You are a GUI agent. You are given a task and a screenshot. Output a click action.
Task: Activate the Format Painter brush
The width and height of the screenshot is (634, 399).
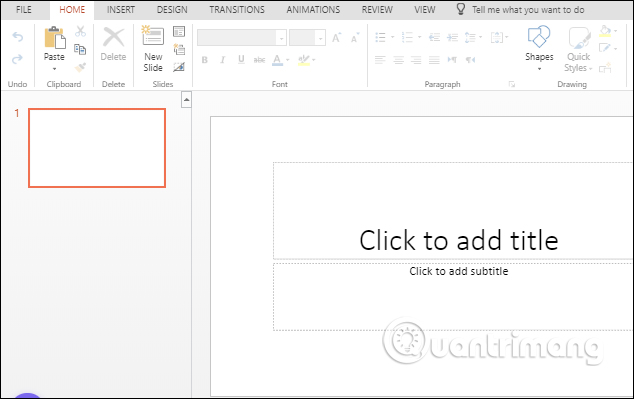(80, 67)
